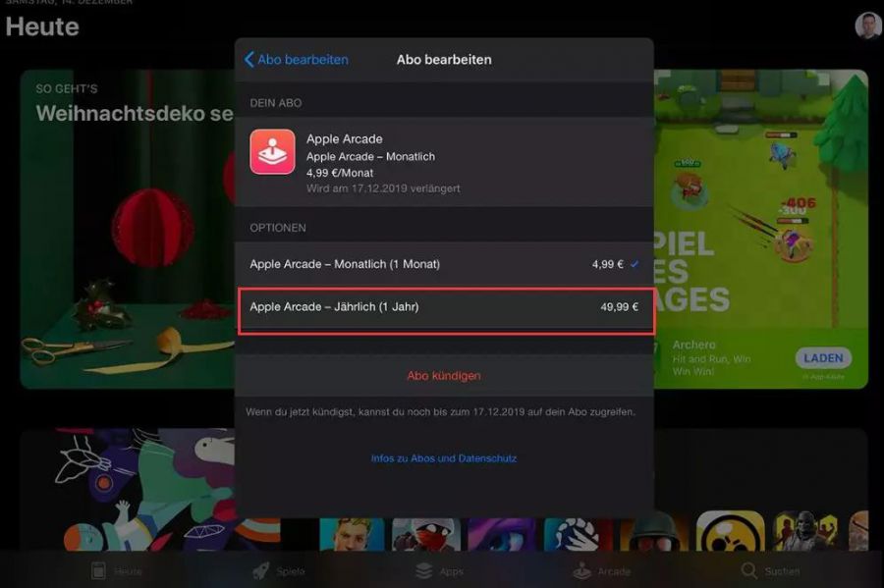This screenshot has width=884, height=588.
Task: Tap the Apple Arcade joystick app icon
Action: coord(273,152)
